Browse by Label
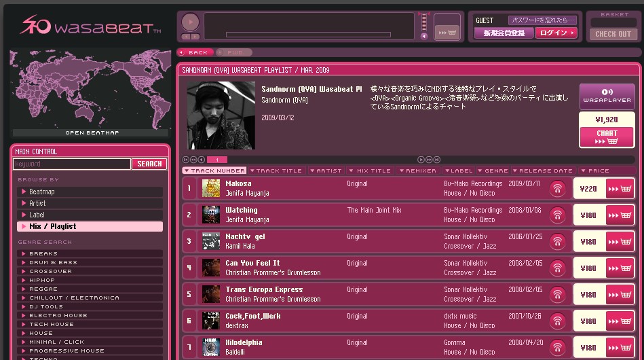The width and height of the screenshot is (644, 360). point(90,215)
